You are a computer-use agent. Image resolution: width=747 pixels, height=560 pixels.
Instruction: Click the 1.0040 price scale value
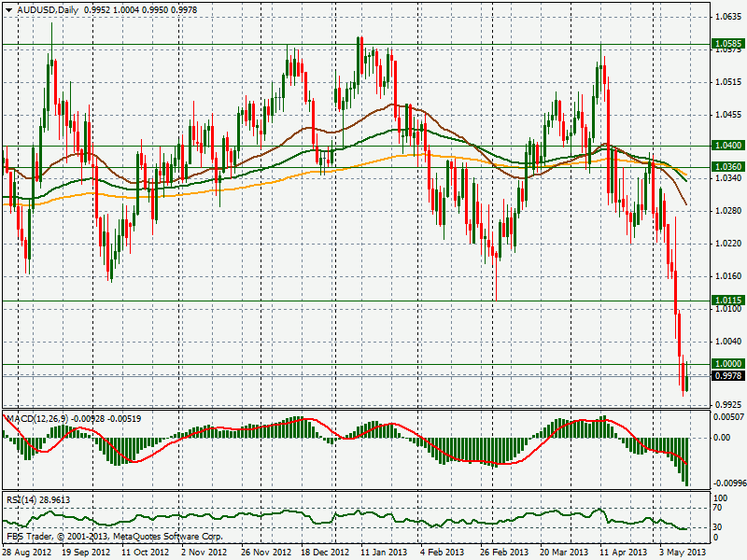[x=728, y=341]
